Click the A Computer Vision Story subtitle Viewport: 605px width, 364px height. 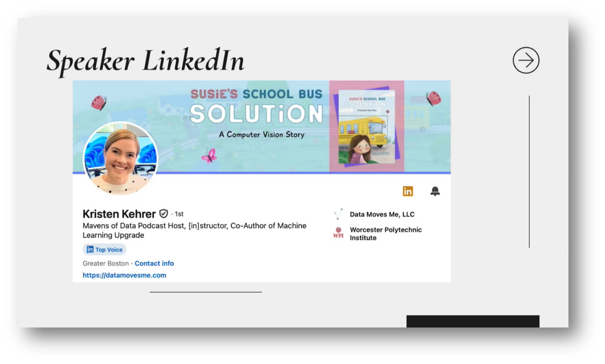[x=262, y=135]
